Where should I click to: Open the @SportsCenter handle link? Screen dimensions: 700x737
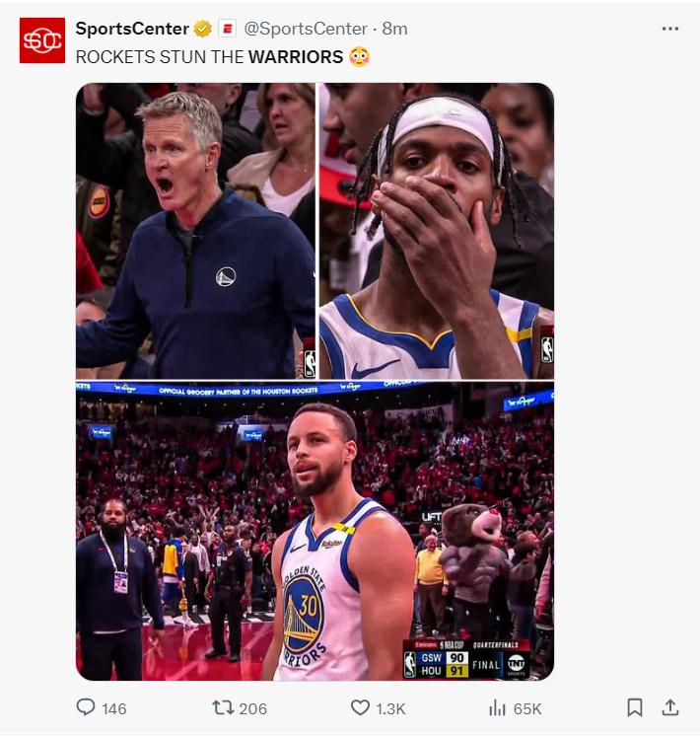[305, 29]
